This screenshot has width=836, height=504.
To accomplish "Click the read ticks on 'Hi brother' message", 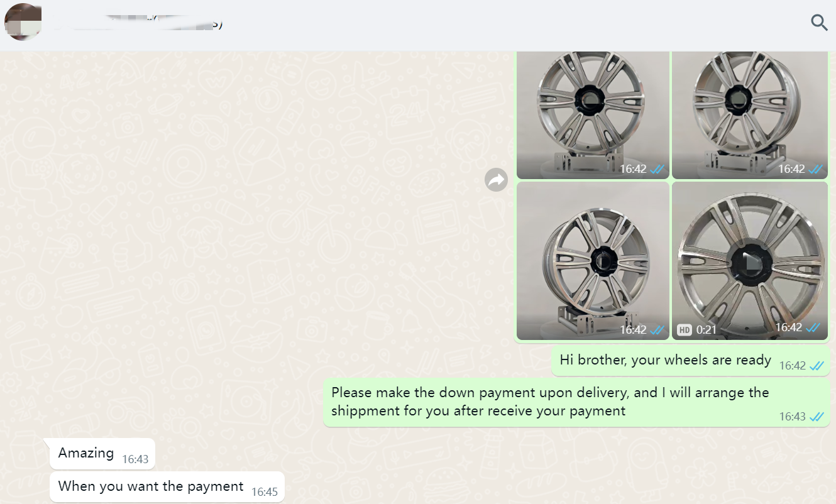I will point(817,366).
